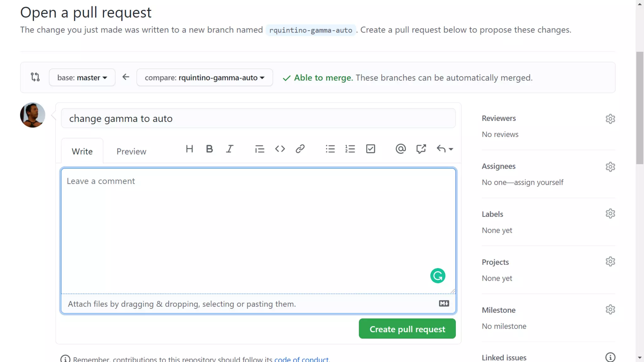Add a link via chain icon
Image resolution: width=644 pixels, height=362 pixels.
(300, 149)
